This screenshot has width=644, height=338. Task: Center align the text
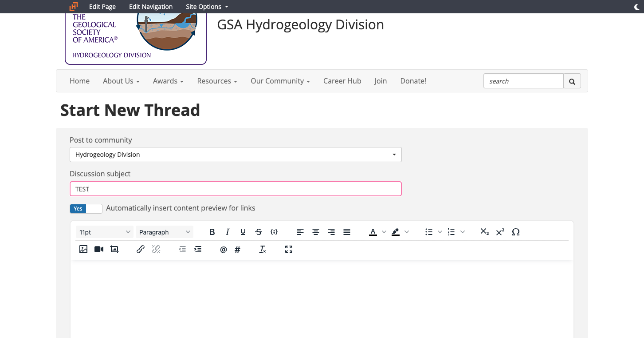point(316,232)
